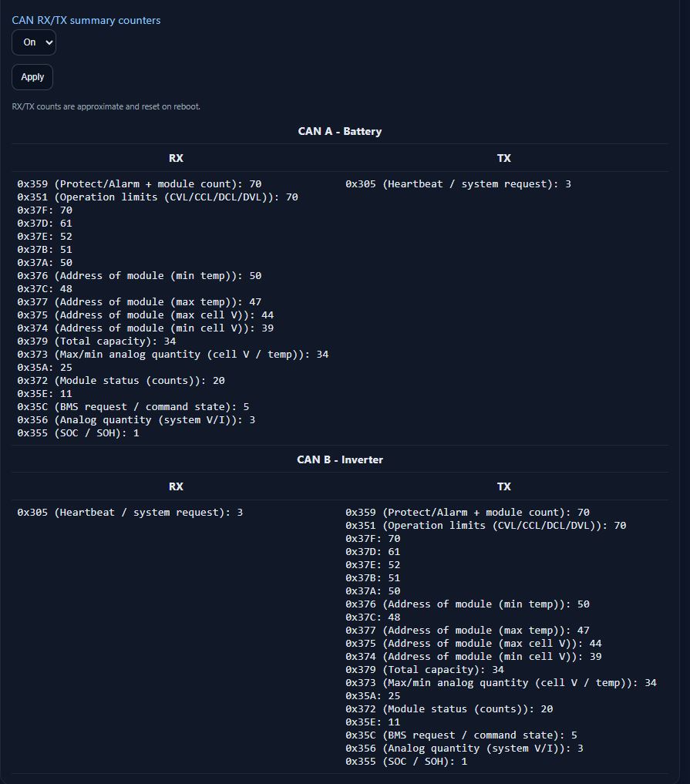Click the TX column header under CAN A
The width and height of the screenshot is (690, 784).
pyautogui.click(x=503, y=158)
